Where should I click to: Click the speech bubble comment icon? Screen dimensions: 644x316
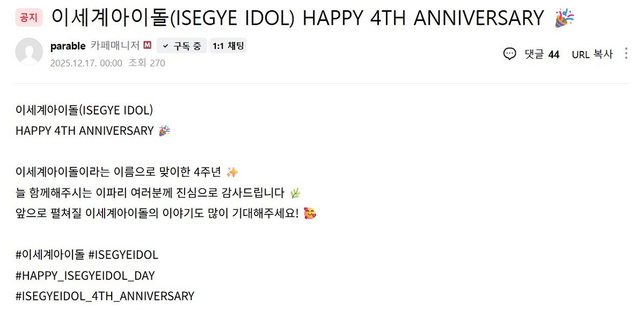point(510,54)
